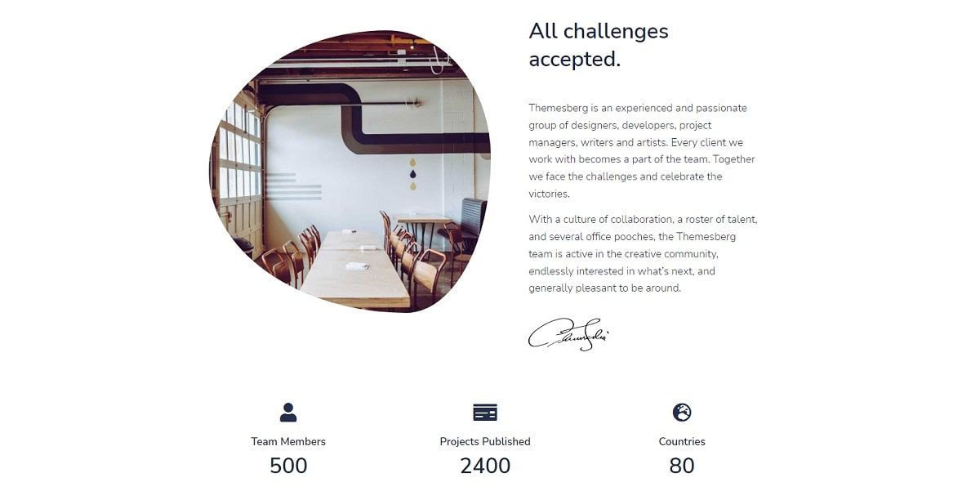Screen dimensions: 980x500
Task: Click the Projects Published card icon
Action: click(485, 413)
